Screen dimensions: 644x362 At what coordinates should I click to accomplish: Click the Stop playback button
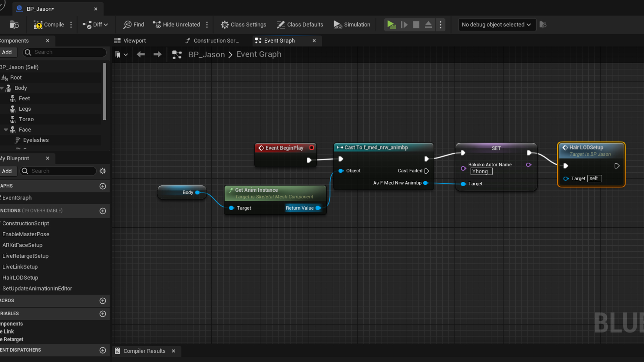coord(416,24)
